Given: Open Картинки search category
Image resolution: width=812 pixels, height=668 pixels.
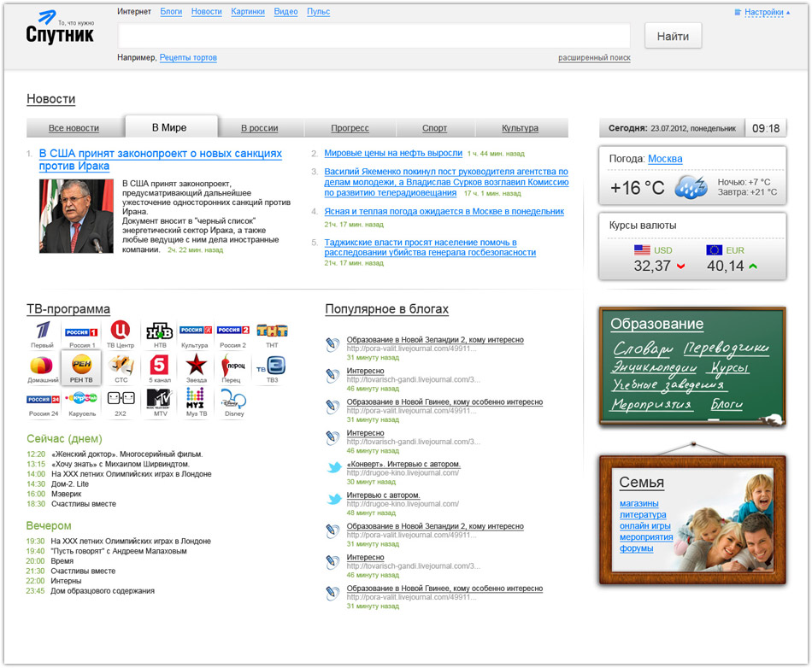Looking at the screenshot, I should 248,11.
